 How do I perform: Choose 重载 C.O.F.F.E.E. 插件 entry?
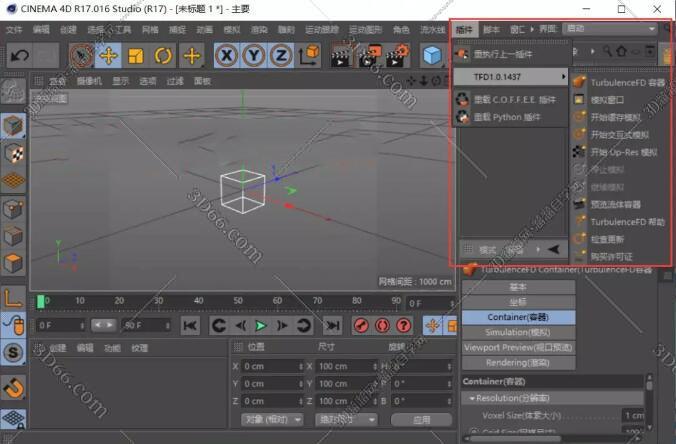[x=511, y=100]
